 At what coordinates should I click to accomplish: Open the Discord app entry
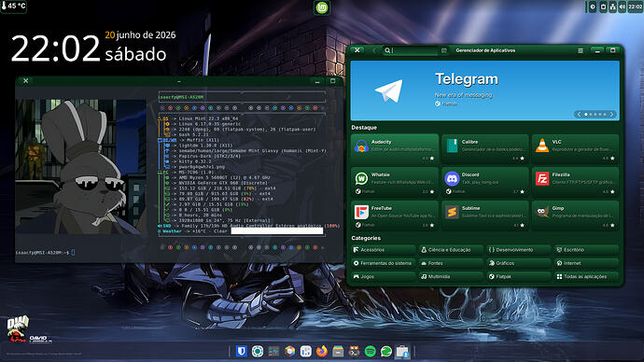[484, 183]
